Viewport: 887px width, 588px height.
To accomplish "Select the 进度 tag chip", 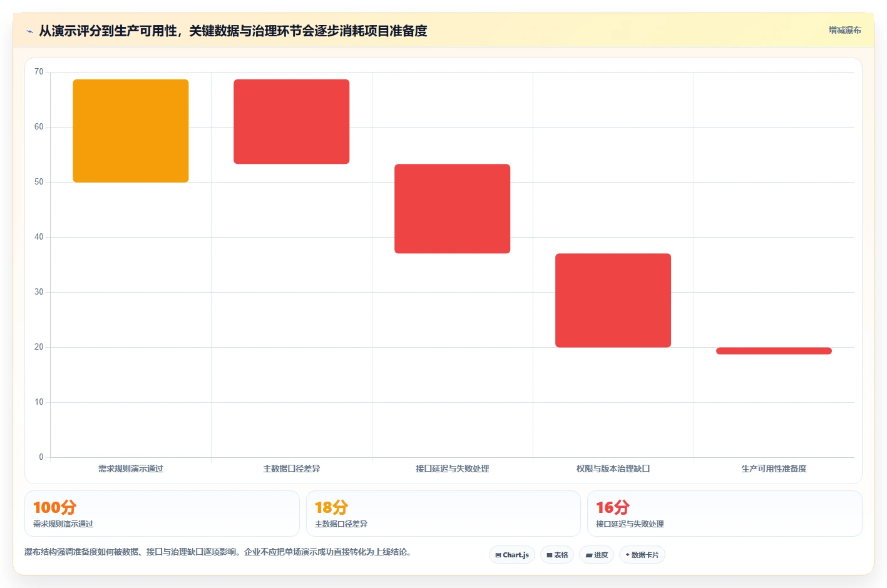I will click(597, 555).
